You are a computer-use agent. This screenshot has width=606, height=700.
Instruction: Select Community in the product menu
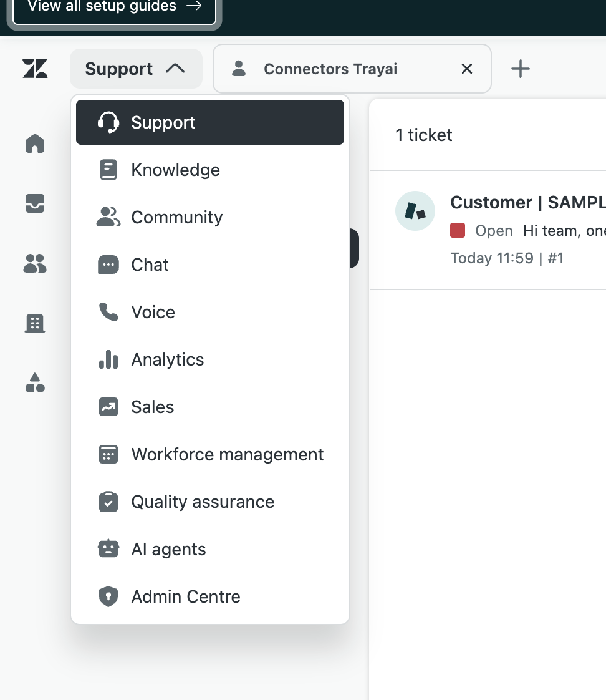(x=210, y=217)
